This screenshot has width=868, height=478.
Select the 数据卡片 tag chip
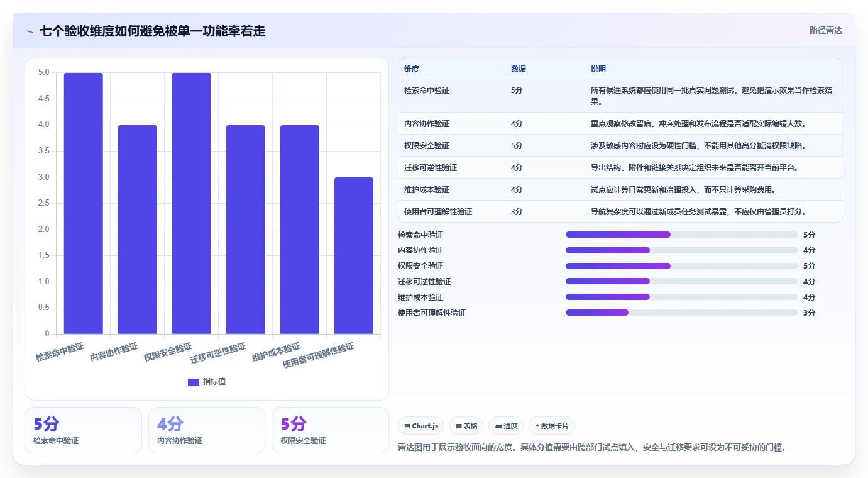[551, 426]
